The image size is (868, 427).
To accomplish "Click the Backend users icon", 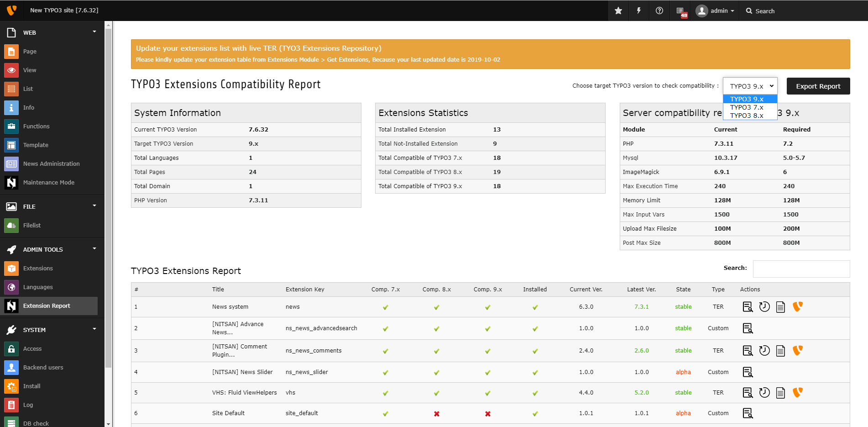I will (x=11, y=368).
